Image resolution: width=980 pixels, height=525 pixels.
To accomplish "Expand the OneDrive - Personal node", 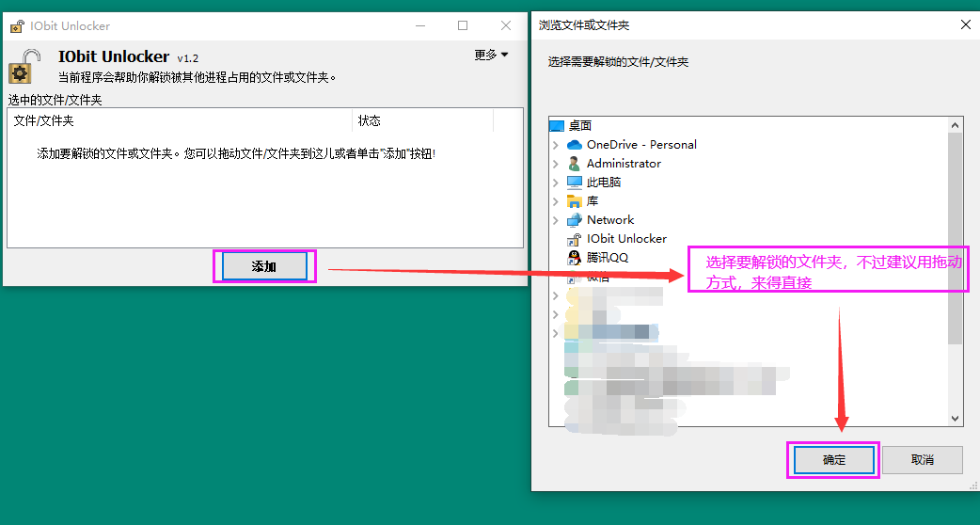I will click(556, 145).
